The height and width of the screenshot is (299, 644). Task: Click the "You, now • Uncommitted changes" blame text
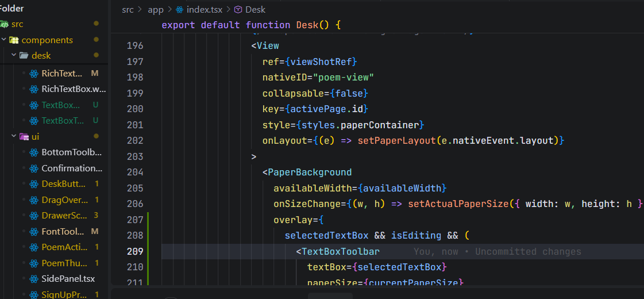click(x=498, y=252)
